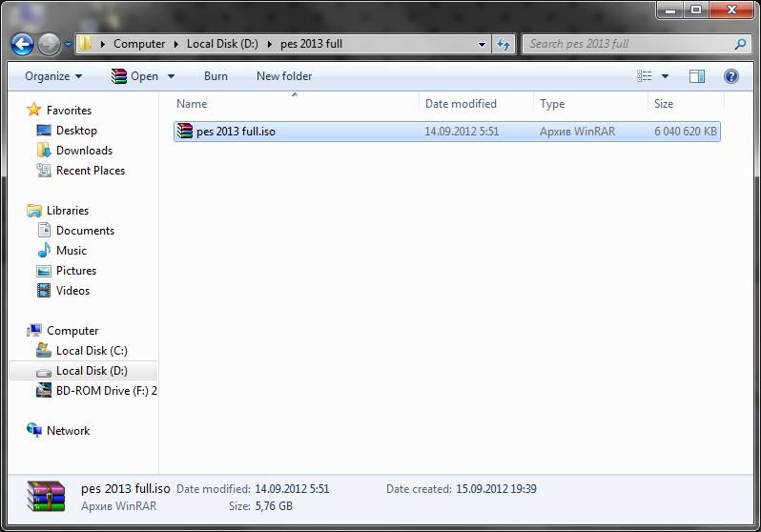This screenshot has height=532, width=761.
Task: Open recent locations dropdown arrow
Action: (68, 45)
